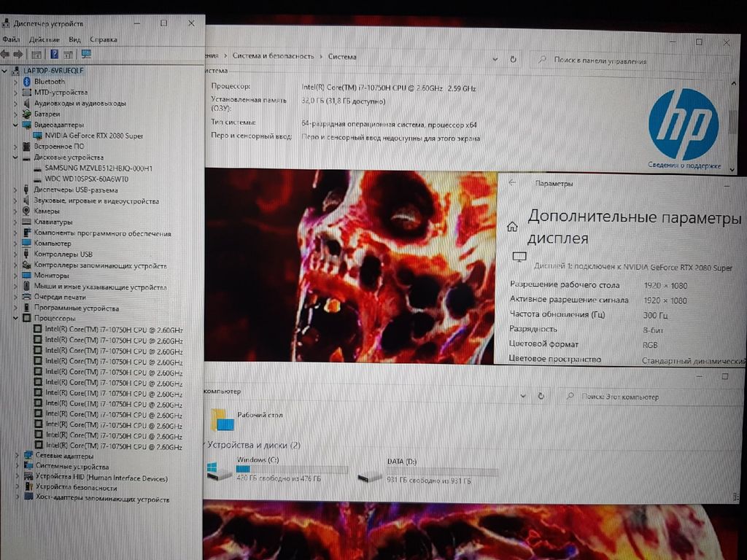
Task: Click the Bluetooth category icon
Action: point(27,82)
